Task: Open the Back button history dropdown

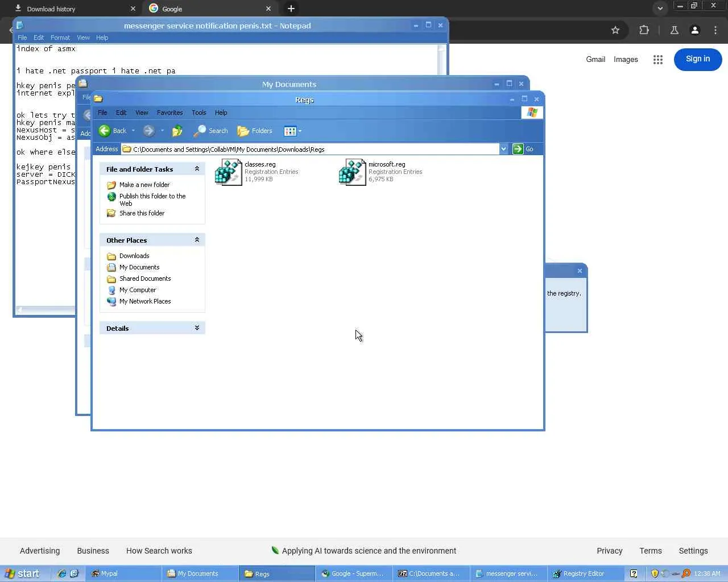Action: point(133,131)
